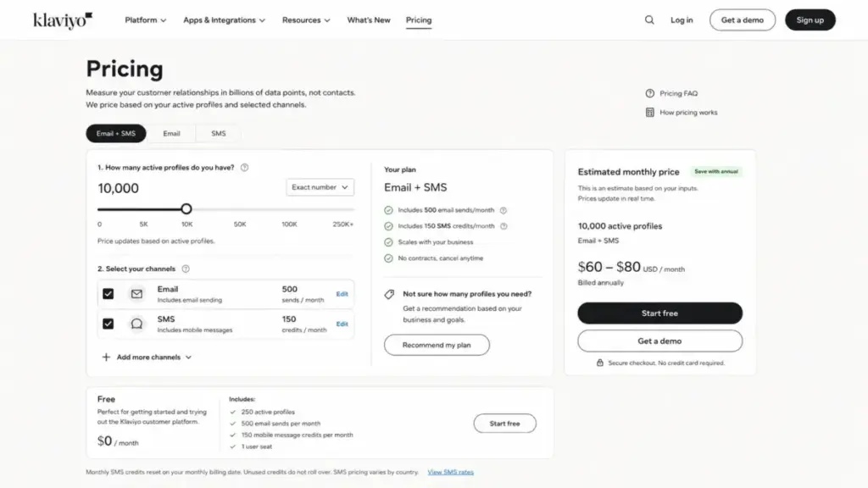Select the Email only tab
Viewport: 868px width, 488px height.
(x=171, y=133)
